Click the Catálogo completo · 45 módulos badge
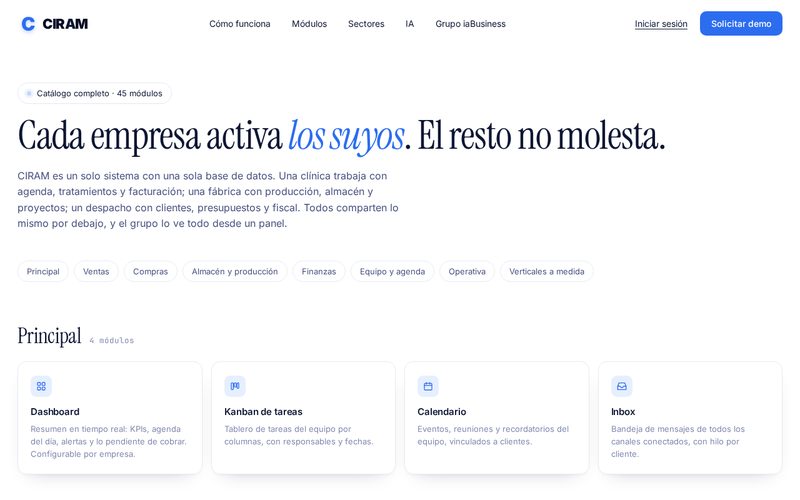 click(95, 93)
